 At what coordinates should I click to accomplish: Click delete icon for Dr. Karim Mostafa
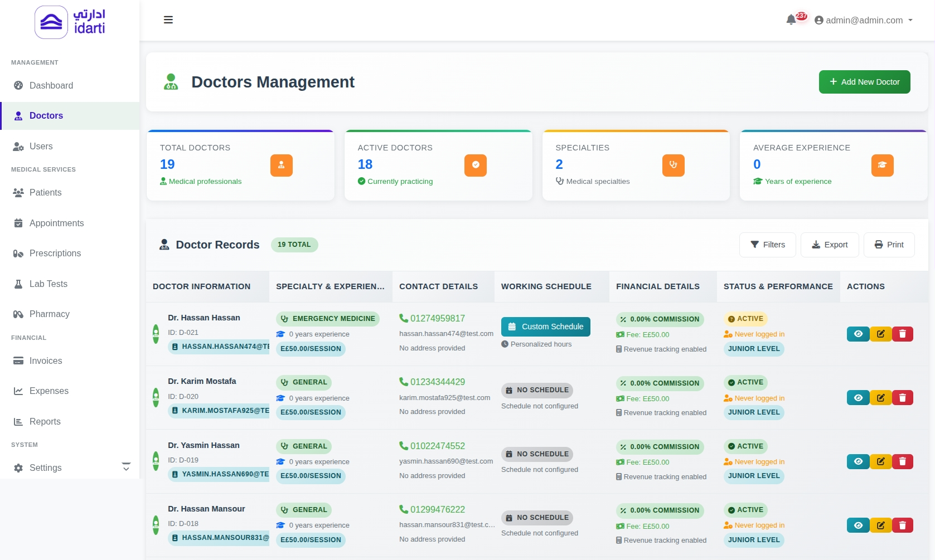(x=902, y=398)
